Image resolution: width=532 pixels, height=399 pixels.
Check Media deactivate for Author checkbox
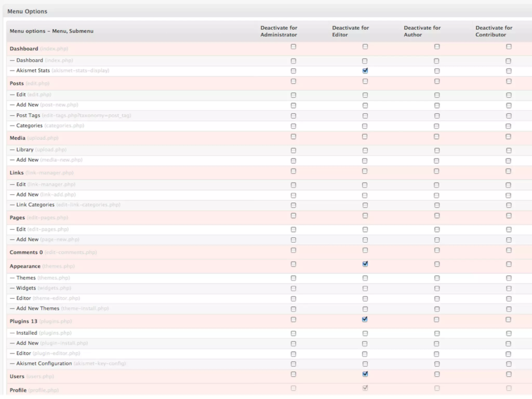(x=436, y=137)
